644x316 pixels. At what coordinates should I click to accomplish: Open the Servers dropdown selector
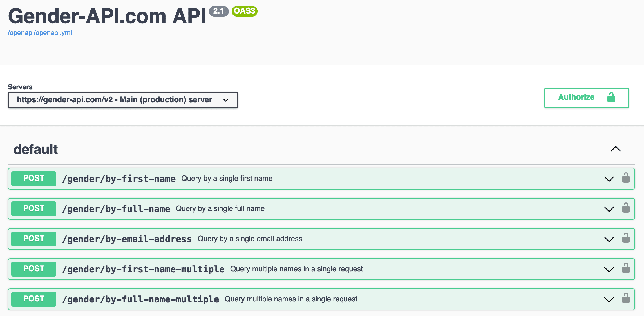click(123, 100)
